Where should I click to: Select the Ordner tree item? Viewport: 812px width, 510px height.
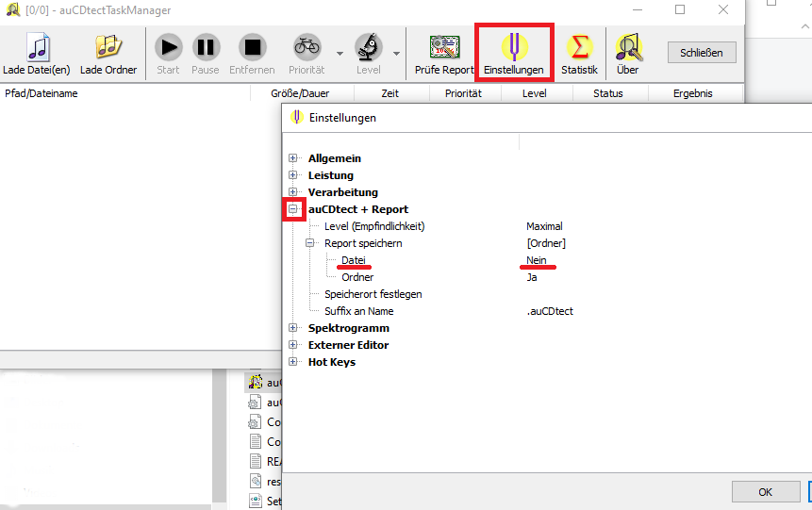pos(357,277)
